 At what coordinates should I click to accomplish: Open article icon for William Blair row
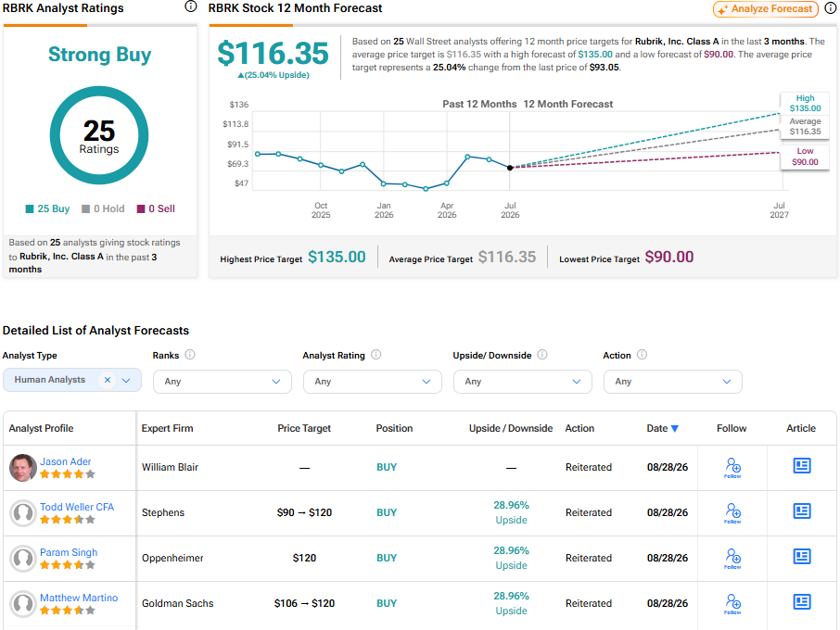[x=801, y=466]
